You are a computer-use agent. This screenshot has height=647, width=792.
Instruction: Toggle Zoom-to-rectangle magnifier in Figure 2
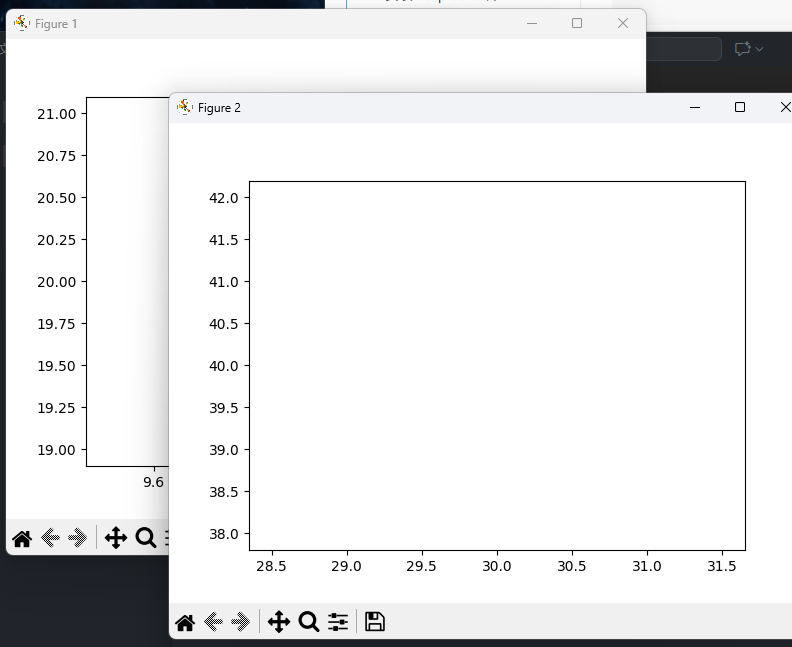point(309,622)
